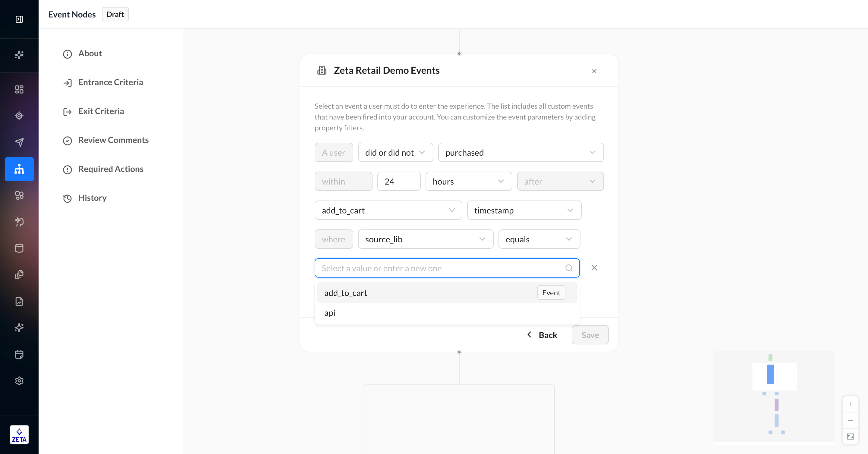Open the 'equals' operator dropdown
868x454 pixels.
pyautogui.click(x=539, y=240)
